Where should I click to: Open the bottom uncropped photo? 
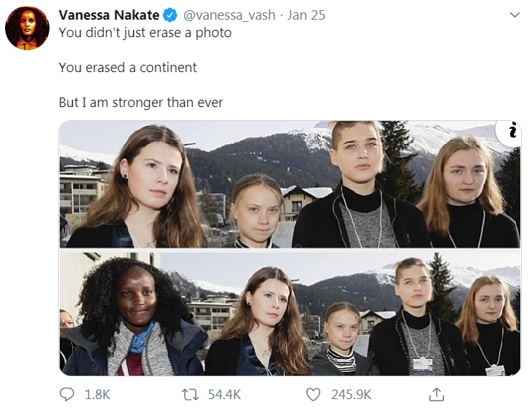[289, 314]
